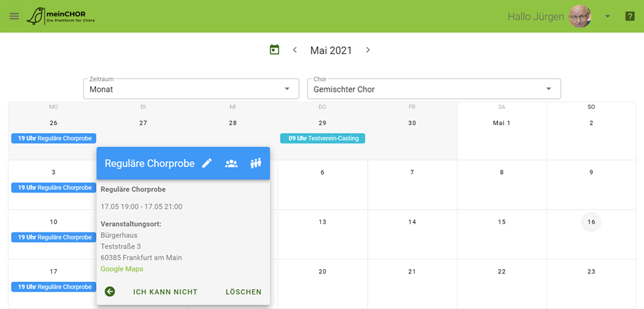The image size is (644, 309).
Task: Click the Mai 2021 month title
Action: [331, 50]
